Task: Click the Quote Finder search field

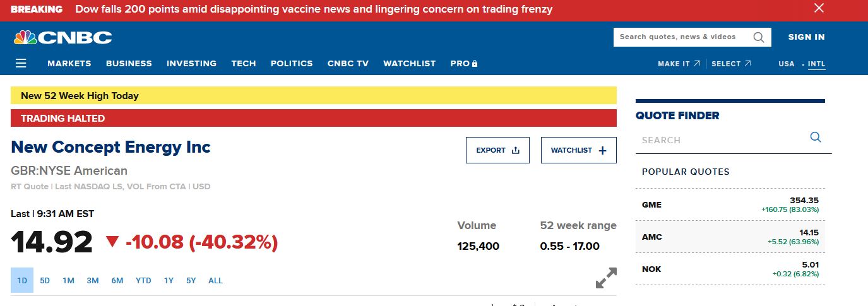Action: [x=720, y=140]
